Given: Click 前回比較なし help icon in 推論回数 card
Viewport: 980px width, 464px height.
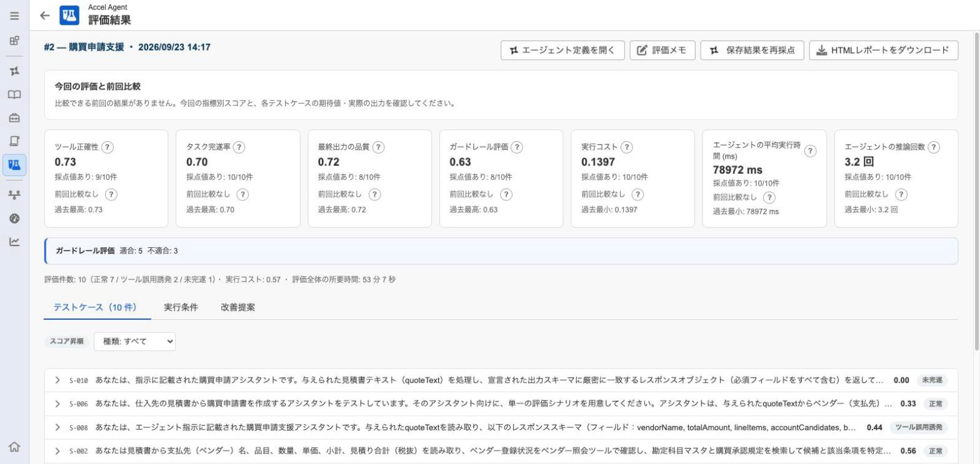Looking at the screenshot, I should point(901,194).
